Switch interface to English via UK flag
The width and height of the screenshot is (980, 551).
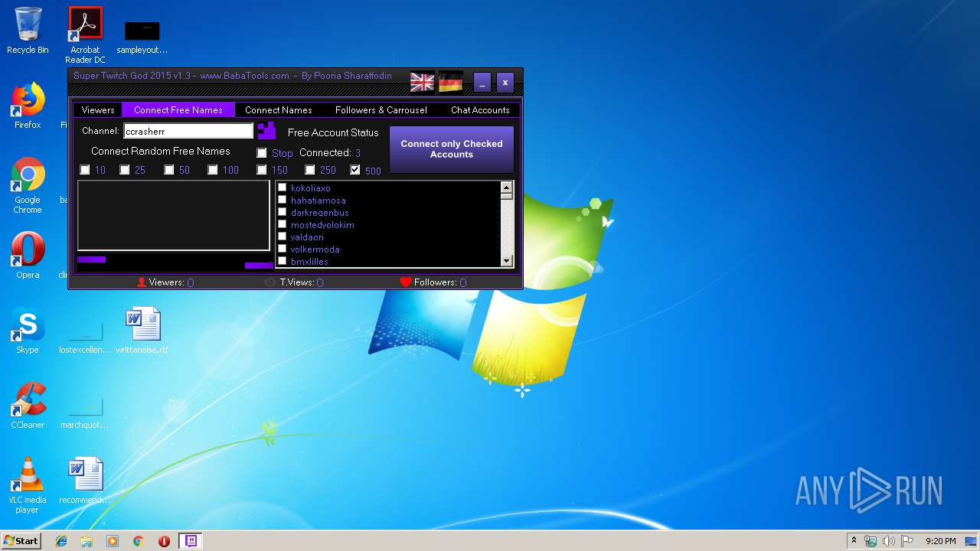[422, 82]
